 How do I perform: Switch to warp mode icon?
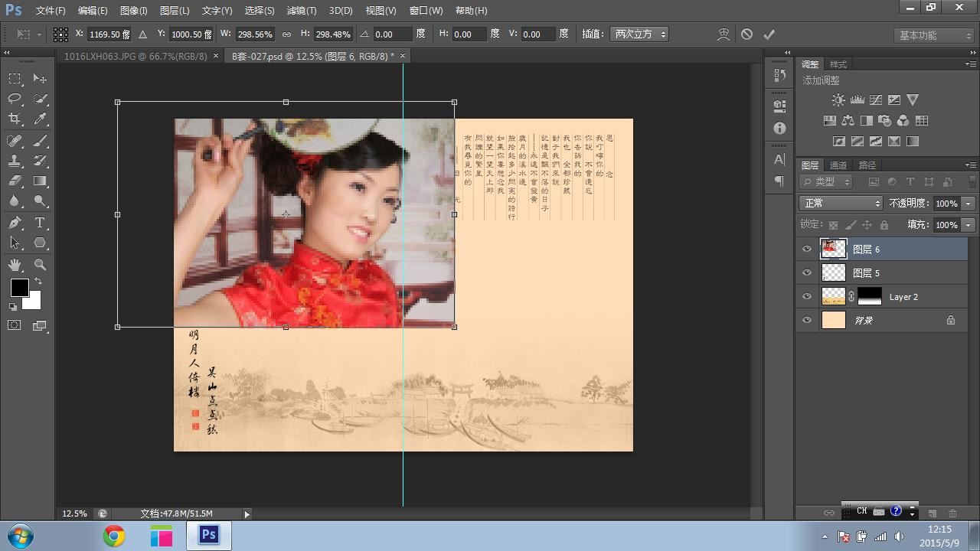click(724, 34)
